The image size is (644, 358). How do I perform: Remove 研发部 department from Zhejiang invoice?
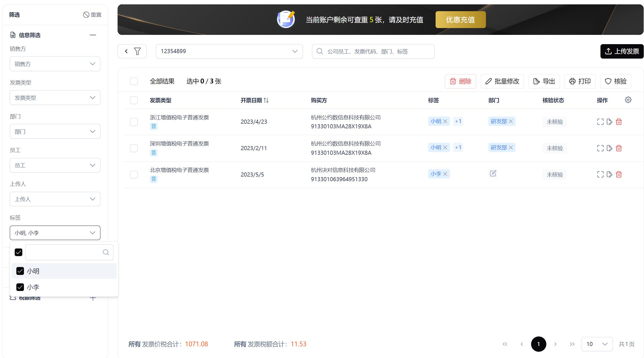[x=511, y=121]
